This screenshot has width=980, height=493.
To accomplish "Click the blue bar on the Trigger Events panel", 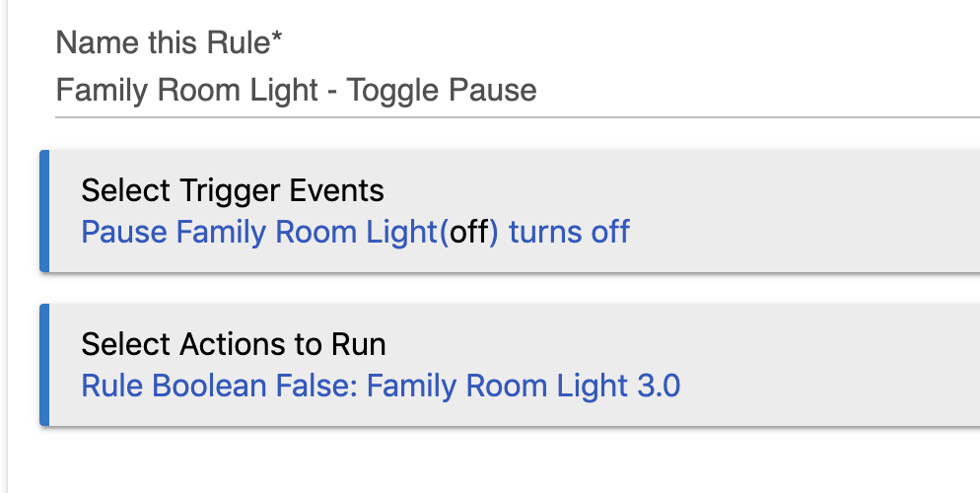I will 44,211.
